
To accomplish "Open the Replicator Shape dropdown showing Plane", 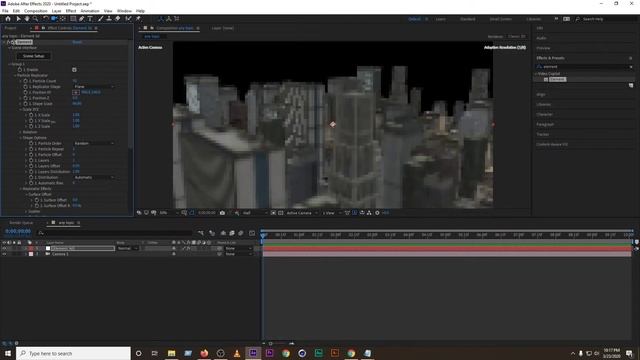I will 94,87.
